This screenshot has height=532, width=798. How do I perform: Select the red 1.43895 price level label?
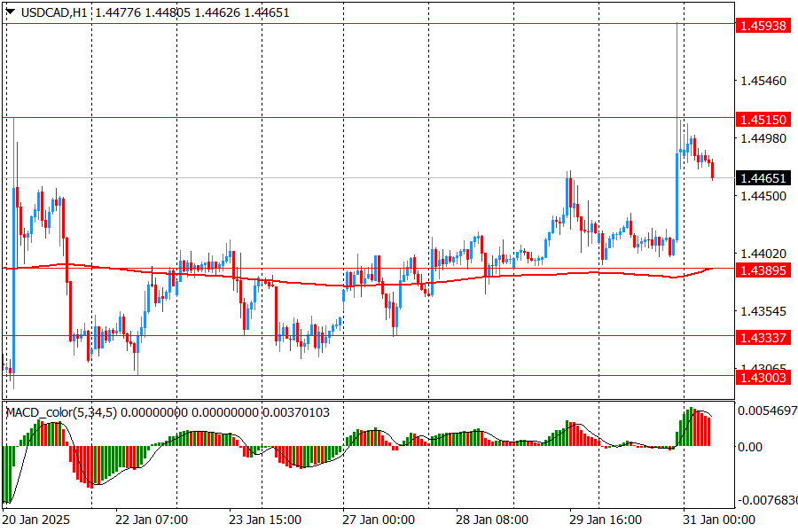pyautogui.click(x=763, y=270)
